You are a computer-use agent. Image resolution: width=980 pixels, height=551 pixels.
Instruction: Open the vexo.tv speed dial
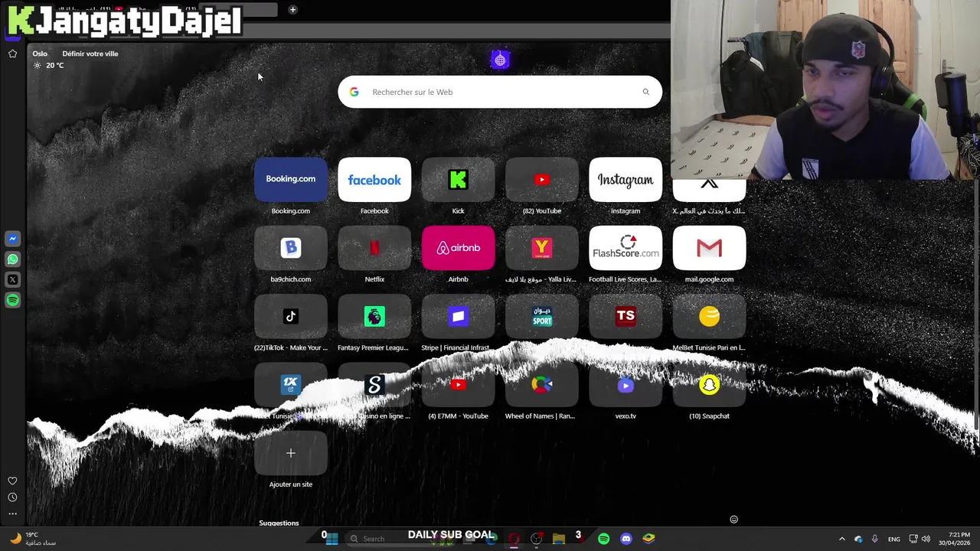tap(626, 384)
